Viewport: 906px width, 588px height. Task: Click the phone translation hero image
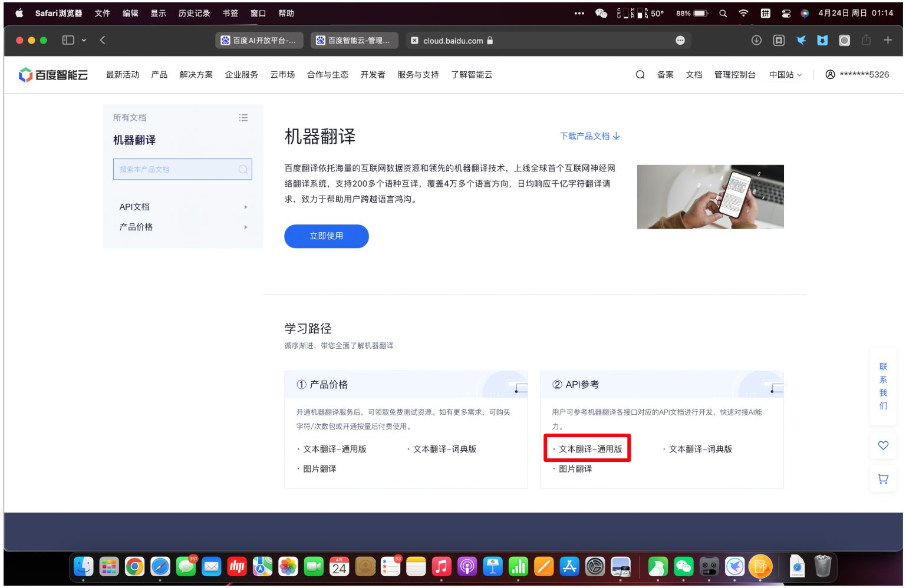click(x=710, y=197)
